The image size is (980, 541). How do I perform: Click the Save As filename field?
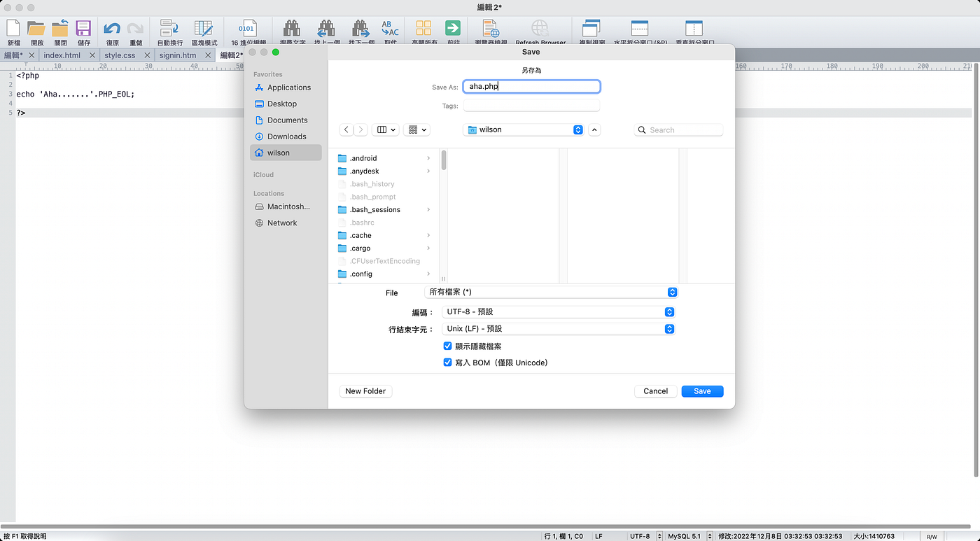click(531, 87)
